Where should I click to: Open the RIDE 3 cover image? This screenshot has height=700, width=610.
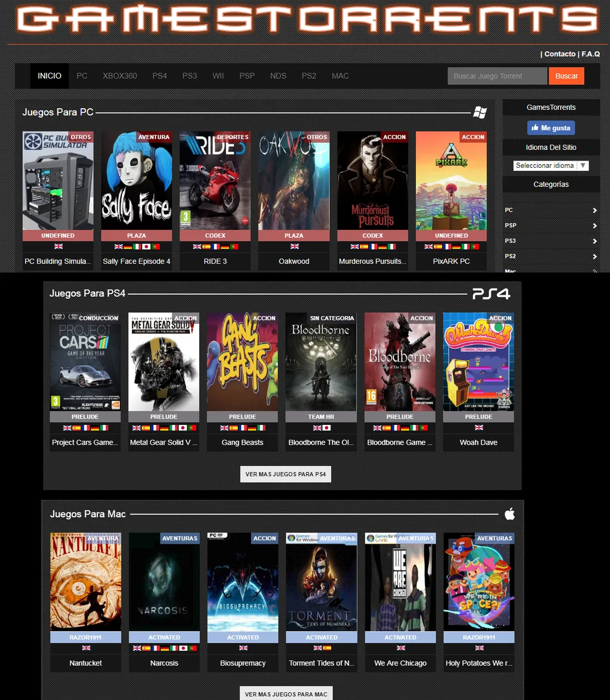pyautogui.click(x=215, y=180)
